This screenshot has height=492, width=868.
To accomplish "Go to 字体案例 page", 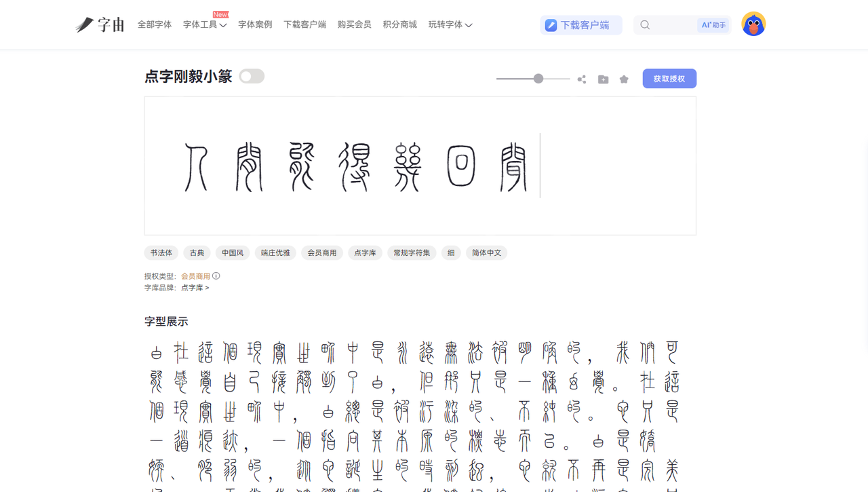I will [255, 24].
